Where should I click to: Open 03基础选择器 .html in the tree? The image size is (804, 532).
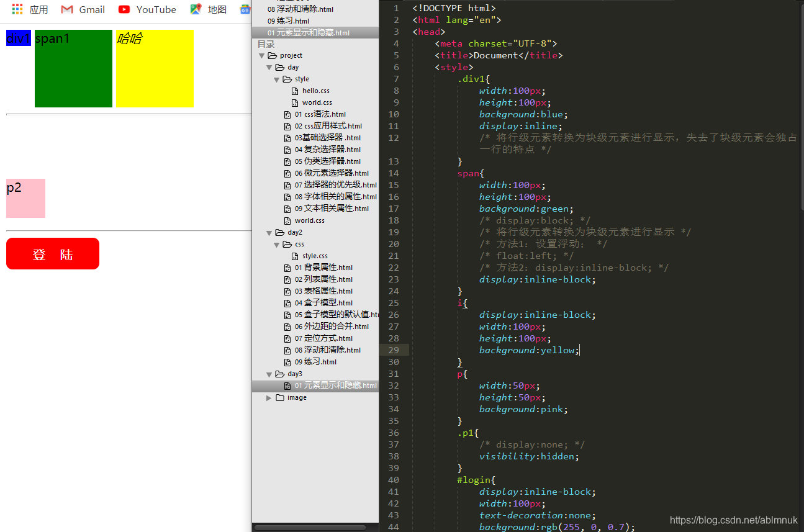point(328,138)
